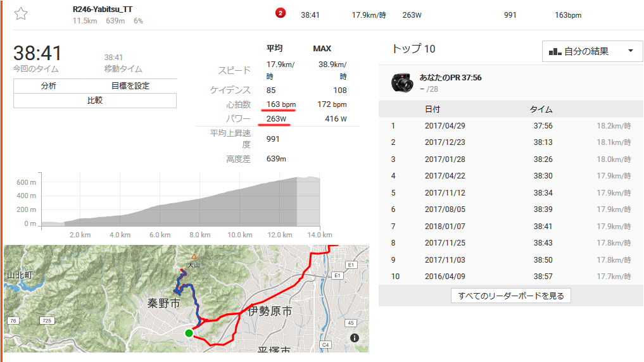This screenshot has width=644, height=362.
Task: Click the 比較 button
Action: (95, 101)
